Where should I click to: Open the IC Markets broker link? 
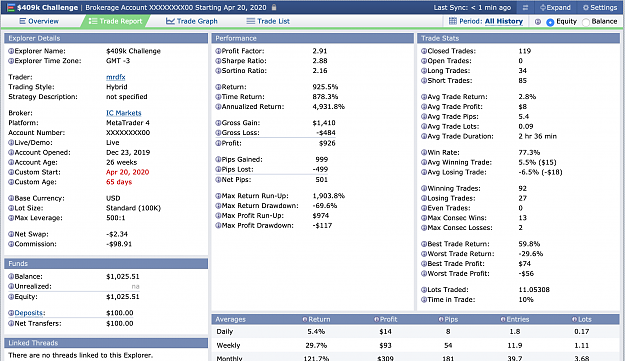(x=124, y=113)
